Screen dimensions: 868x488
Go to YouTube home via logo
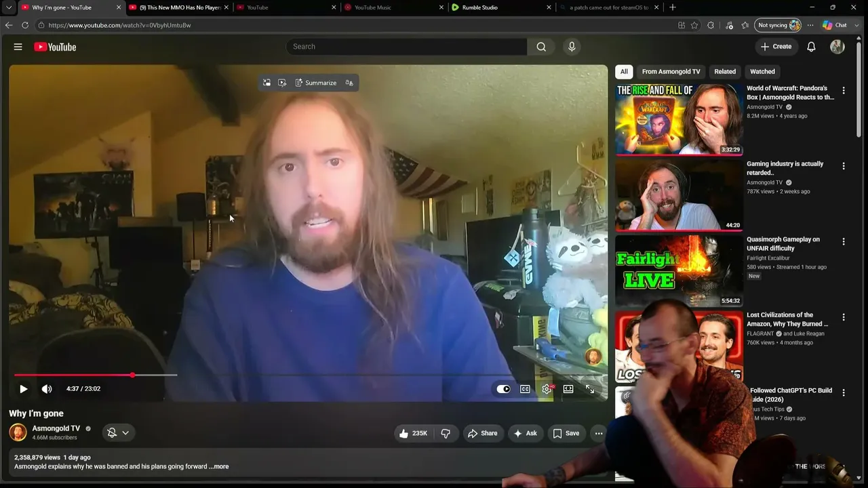pos(55,47)
